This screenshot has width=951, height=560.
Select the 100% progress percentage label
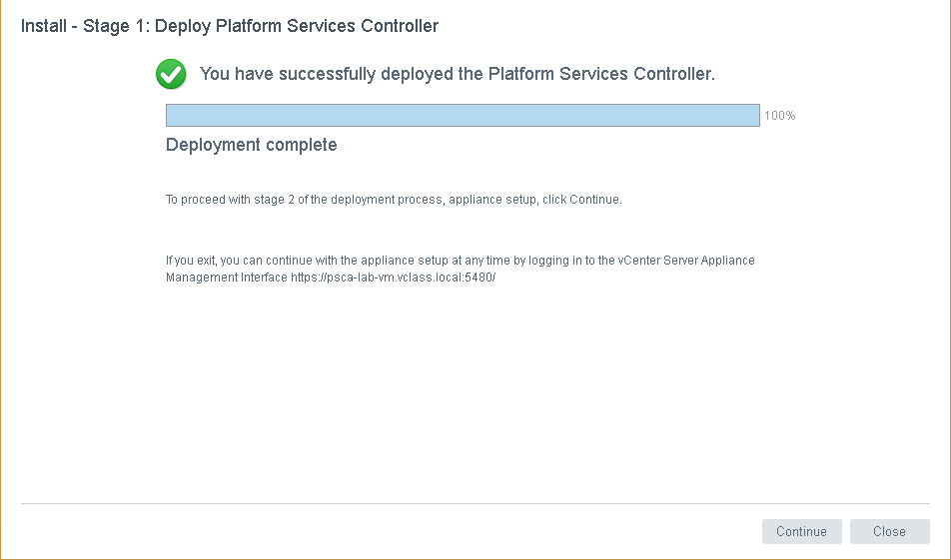pyautogui.click(x=779, y=116)
